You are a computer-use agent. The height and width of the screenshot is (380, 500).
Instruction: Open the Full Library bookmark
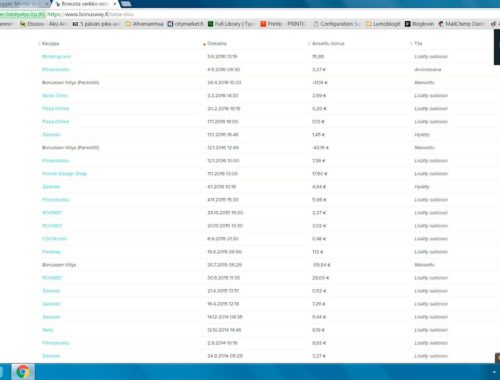coord(230,24)
